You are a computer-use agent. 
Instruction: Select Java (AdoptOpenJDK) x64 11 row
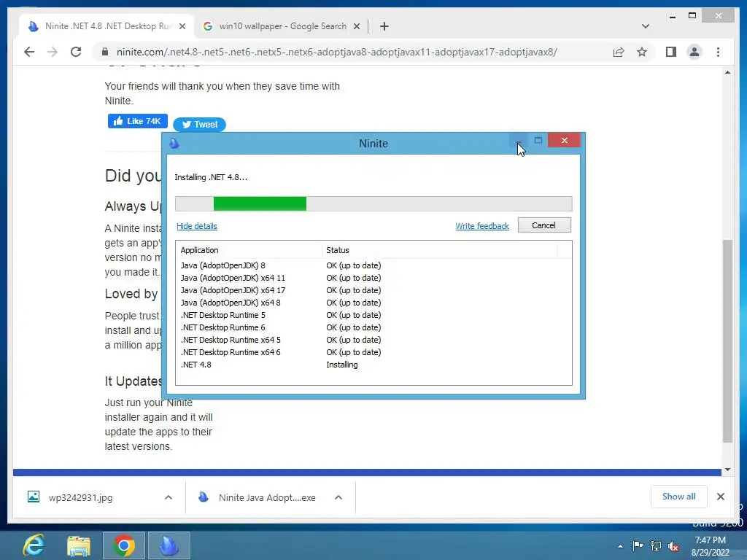coord(373,278)
